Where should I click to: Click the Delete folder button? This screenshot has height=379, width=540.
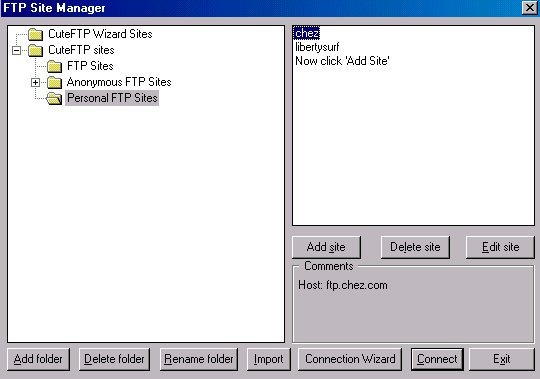(114, 359)
